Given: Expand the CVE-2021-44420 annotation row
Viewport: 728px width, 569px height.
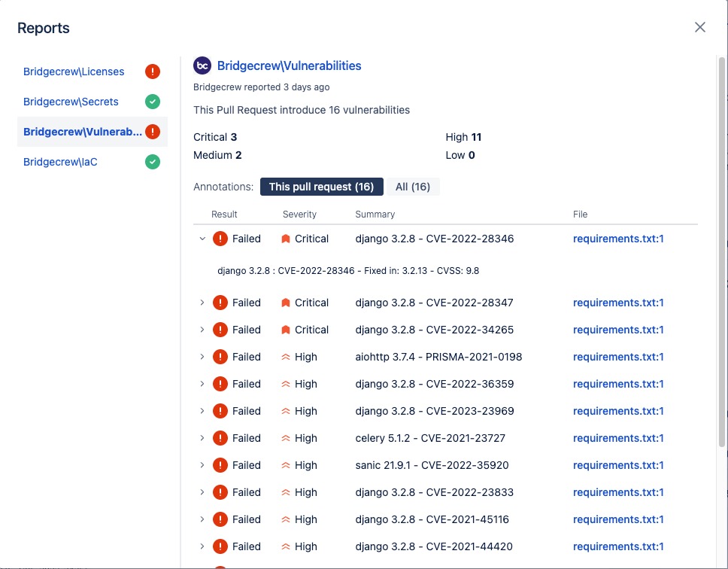Looking at the screenshot, I should coord(202,546).
